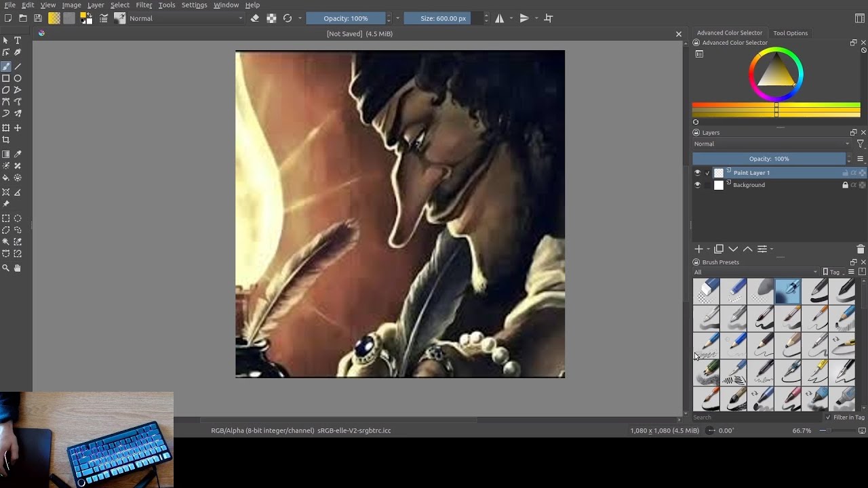Adjust the brush Size slider

443,18
